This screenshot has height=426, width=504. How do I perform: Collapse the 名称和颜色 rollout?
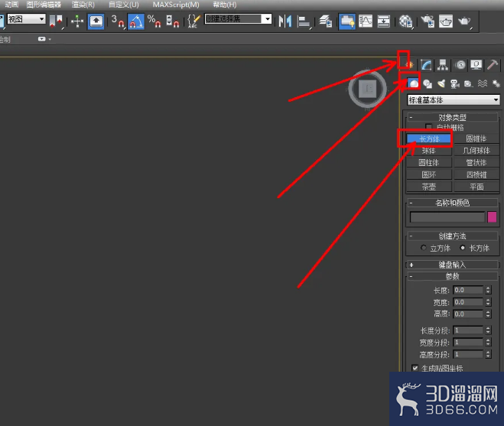click(x=452, y=203)
